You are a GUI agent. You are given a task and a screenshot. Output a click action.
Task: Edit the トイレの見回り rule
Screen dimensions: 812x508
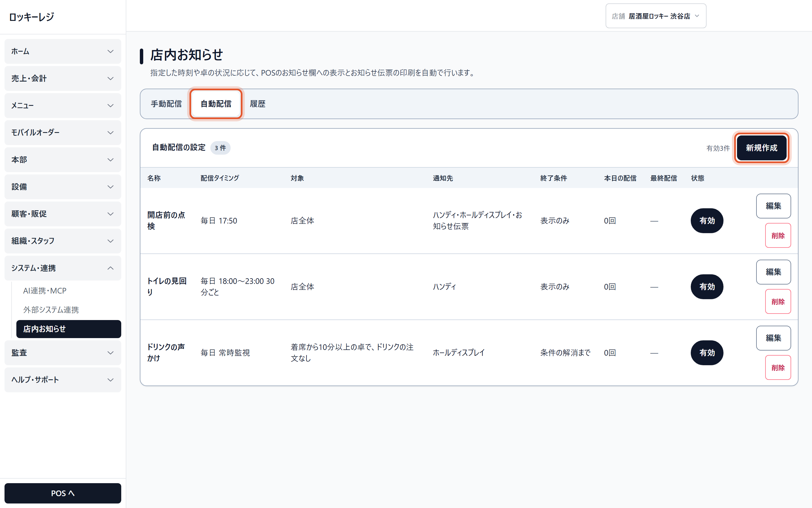(x=773, y=272)
